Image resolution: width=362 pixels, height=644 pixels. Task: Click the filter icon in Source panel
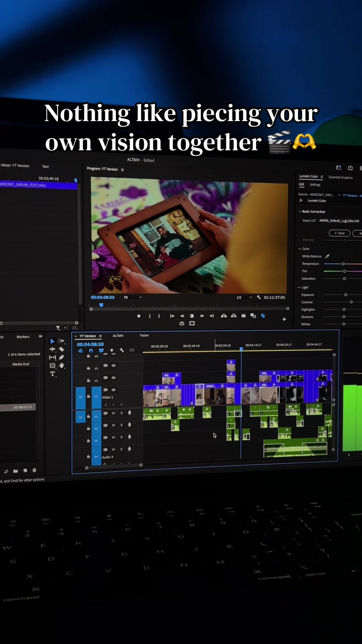tap(58, 328)
